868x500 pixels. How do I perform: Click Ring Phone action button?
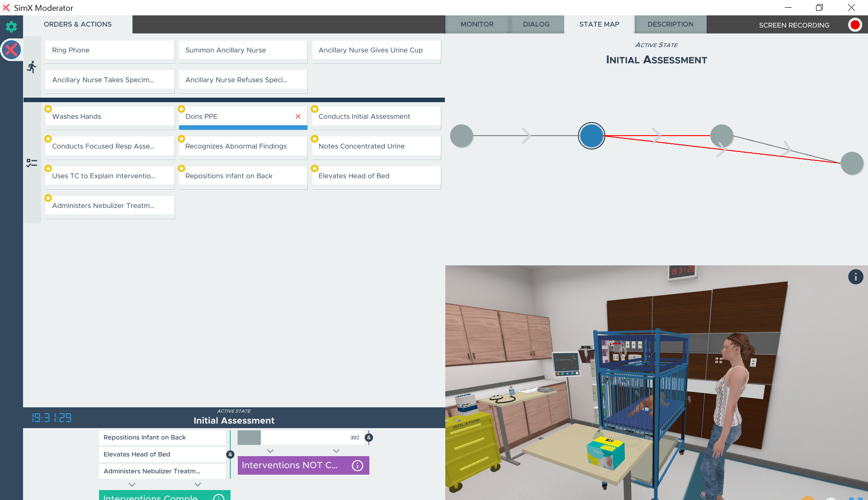click(x=110, y=50)
